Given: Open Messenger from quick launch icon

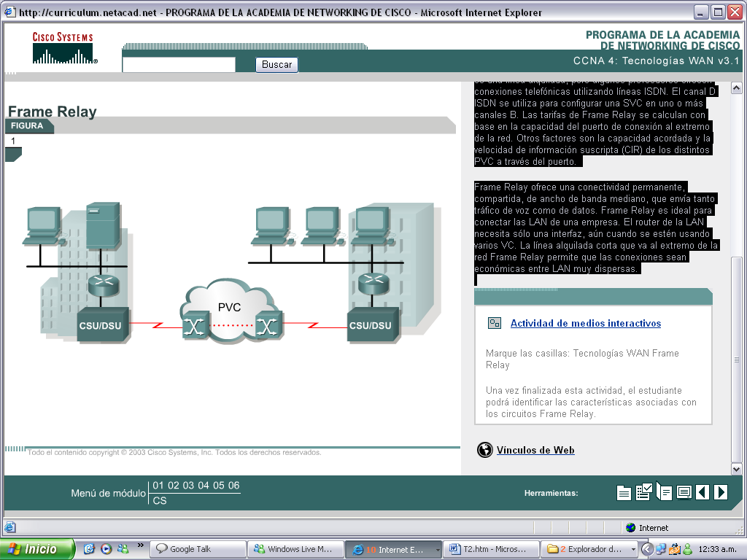Looking at the screenshot, I should pyautogui.click(x=123, y=548).
